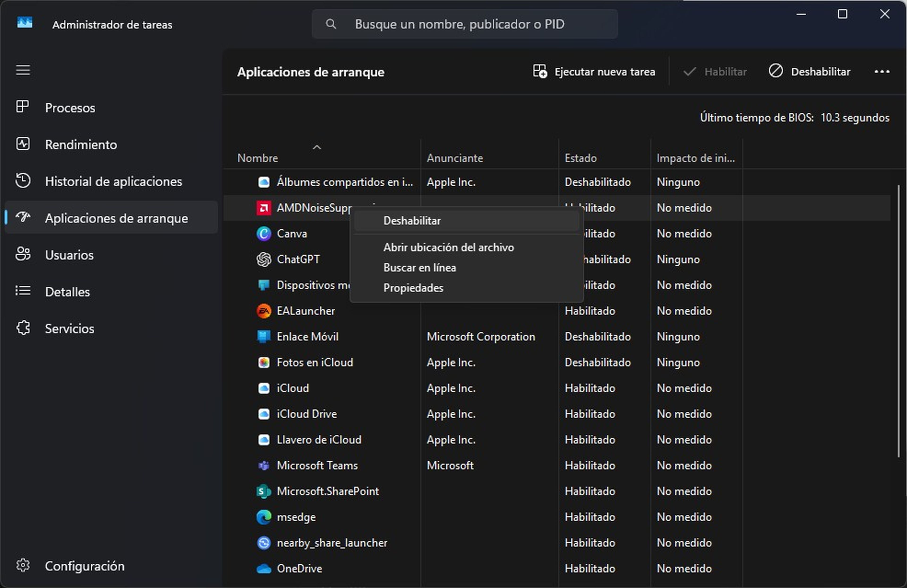Click Ninguno impact of ChatGPT row
The height and width of the screenshot is (588, 907).
point(678,259)
